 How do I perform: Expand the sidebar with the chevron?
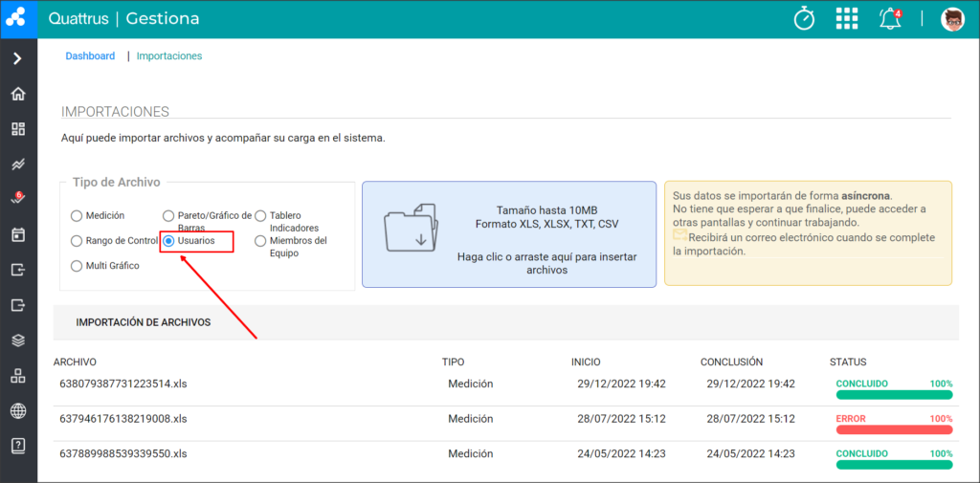click(x=18, y=58)
